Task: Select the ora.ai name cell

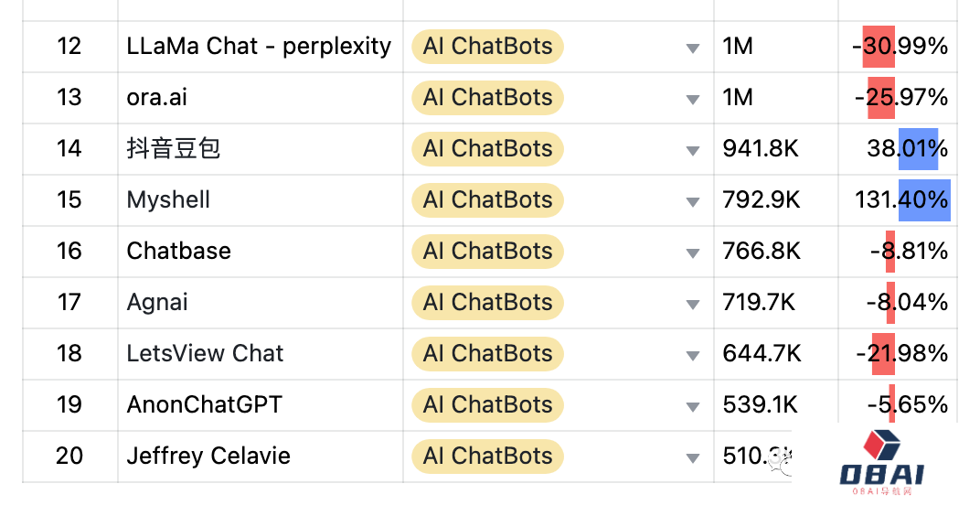Action: click(261, 98)
